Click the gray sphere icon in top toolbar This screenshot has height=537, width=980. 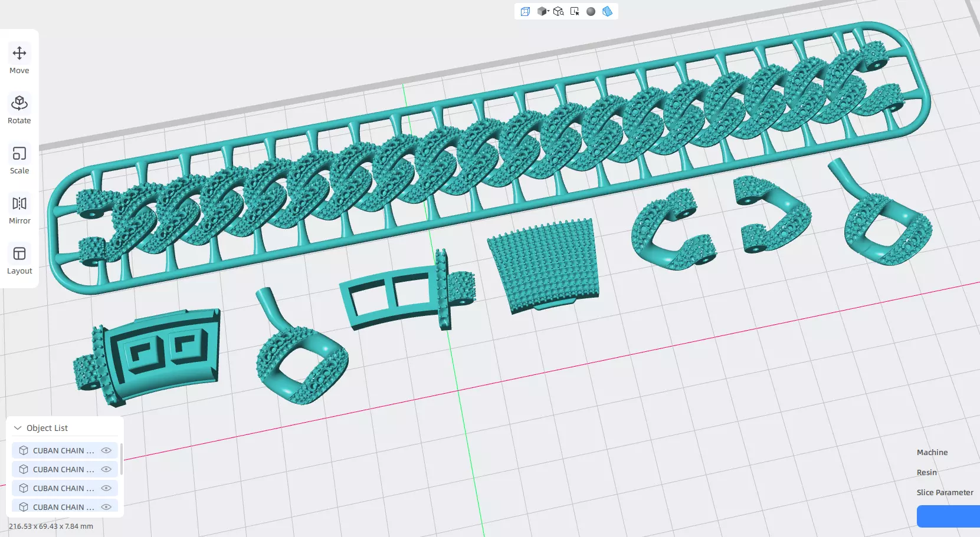[x=591, y=11]
